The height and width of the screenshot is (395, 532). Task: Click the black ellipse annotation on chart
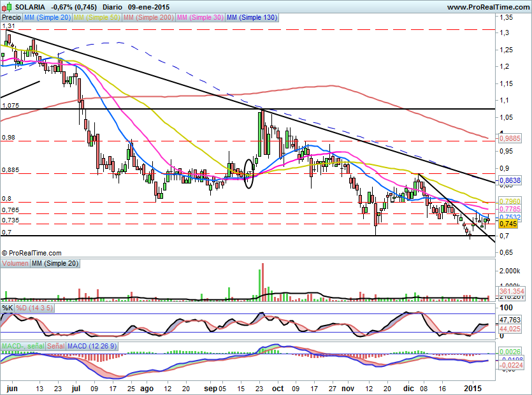(249, 173)
